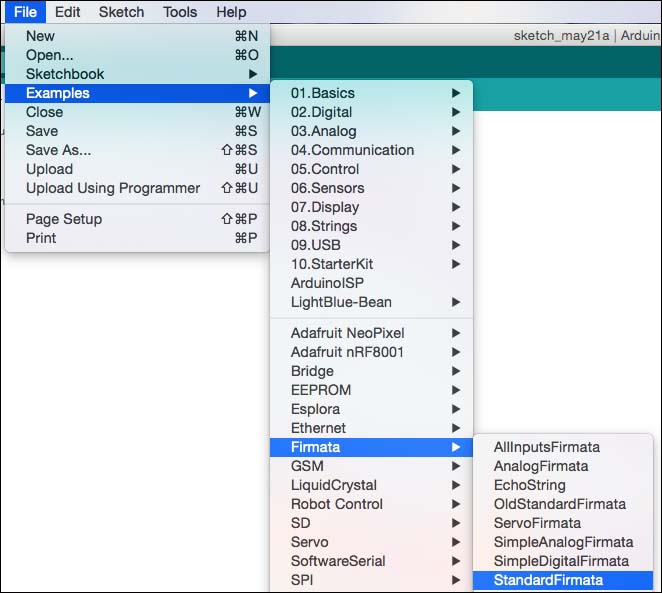Open the File menu

coord(25,12)
